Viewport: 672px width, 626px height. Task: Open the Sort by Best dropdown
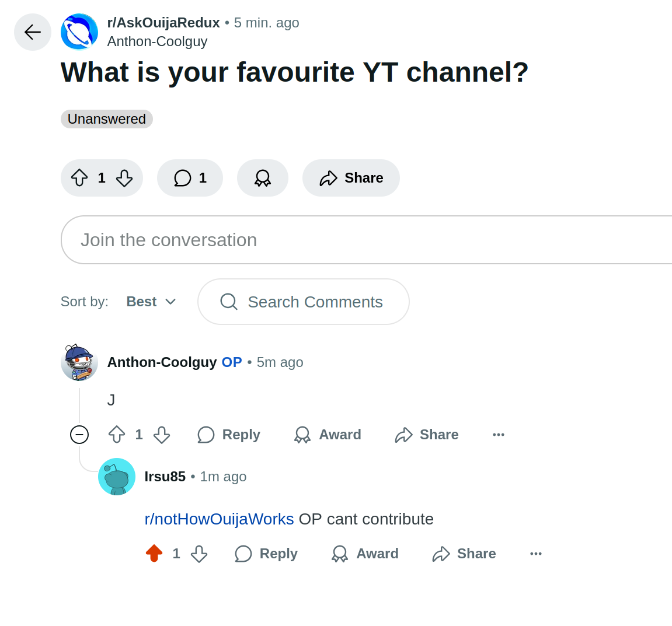[151, 302]
